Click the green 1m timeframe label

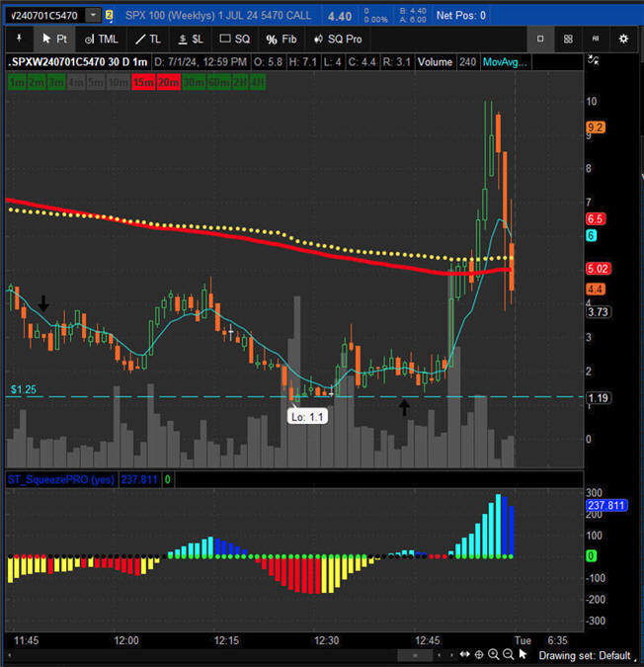pos(17,83)
